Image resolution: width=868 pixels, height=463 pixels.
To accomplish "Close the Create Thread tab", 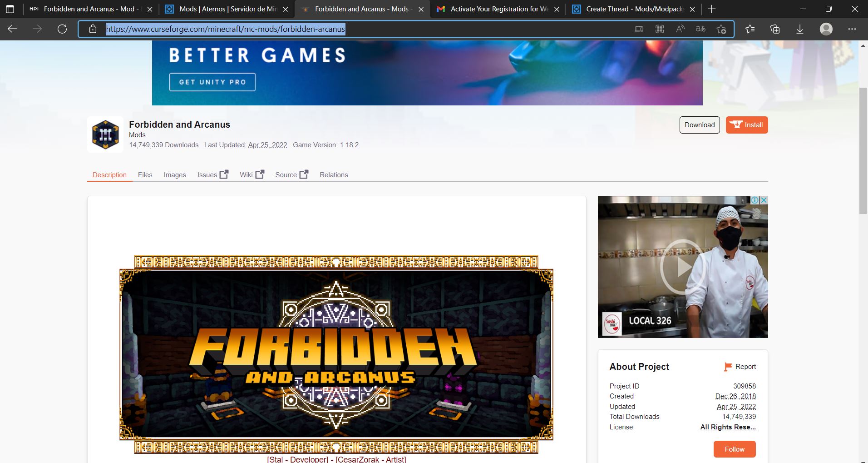I will 692,9.
